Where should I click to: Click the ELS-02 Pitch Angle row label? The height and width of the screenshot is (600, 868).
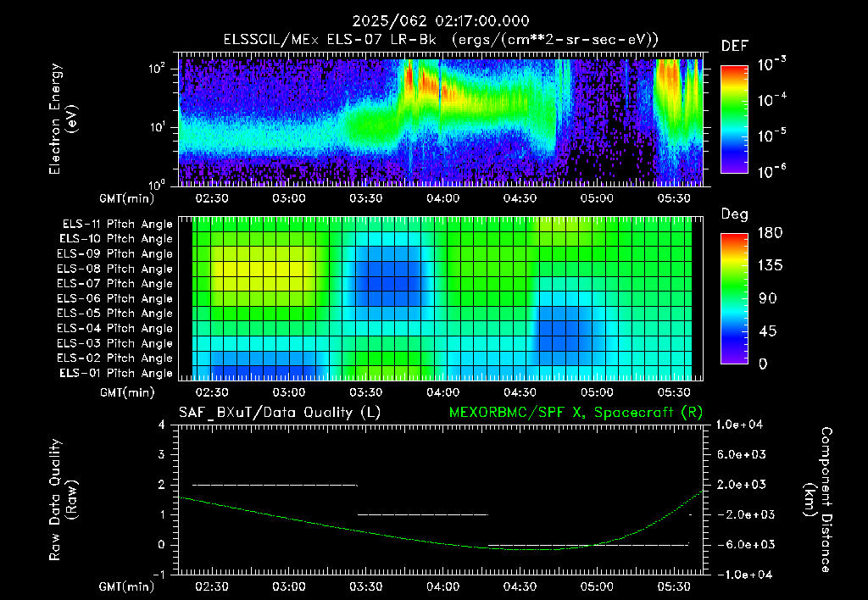(114, 358)
